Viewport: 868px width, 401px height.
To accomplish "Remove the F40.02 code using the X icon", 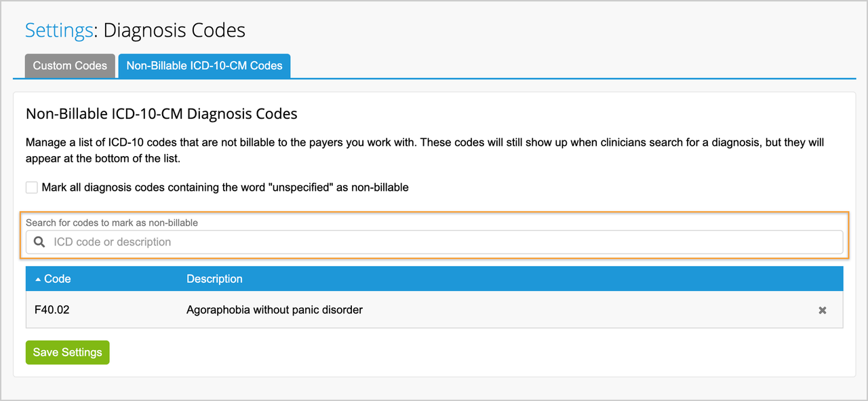I will (823, 310).
